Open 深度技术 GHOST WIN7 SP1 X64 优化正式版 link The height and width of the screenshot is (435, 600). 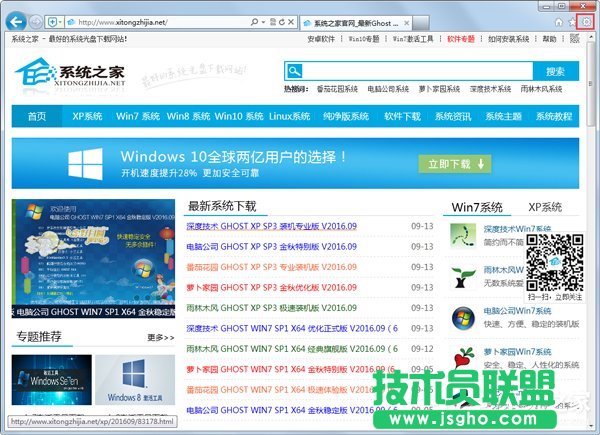coord(292,328)
